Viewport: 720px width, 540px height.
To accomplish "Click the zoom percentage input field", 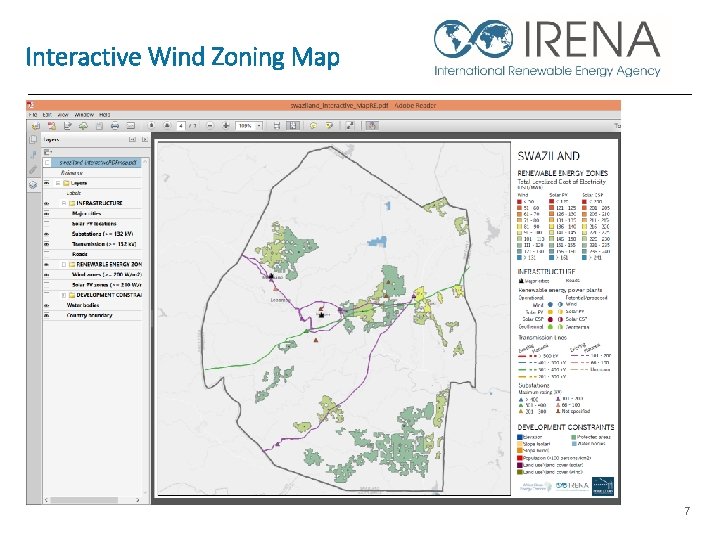I will pos(245,125).
